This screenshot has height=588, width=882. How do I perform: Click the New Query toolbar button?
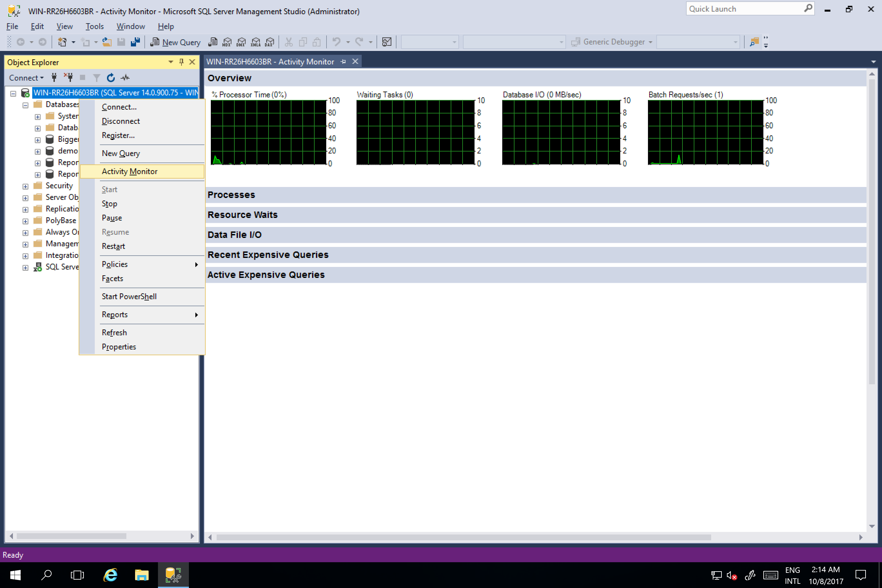point(175,42)
